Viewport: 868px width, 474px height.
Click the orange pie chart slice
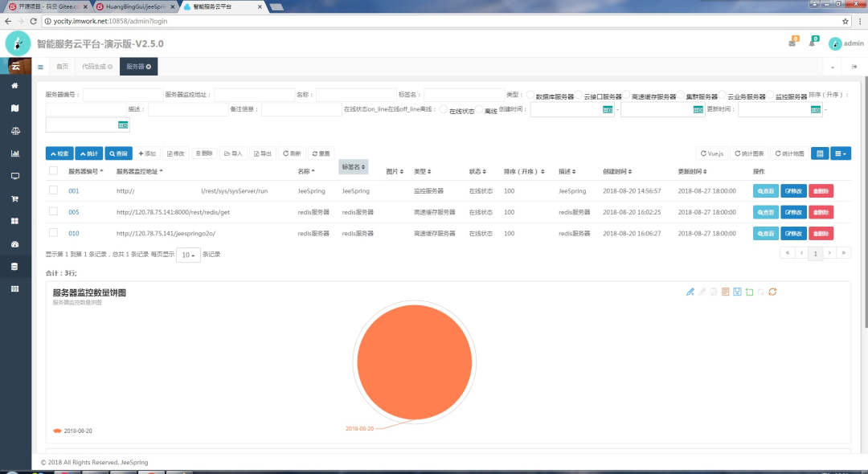point(414,362)
